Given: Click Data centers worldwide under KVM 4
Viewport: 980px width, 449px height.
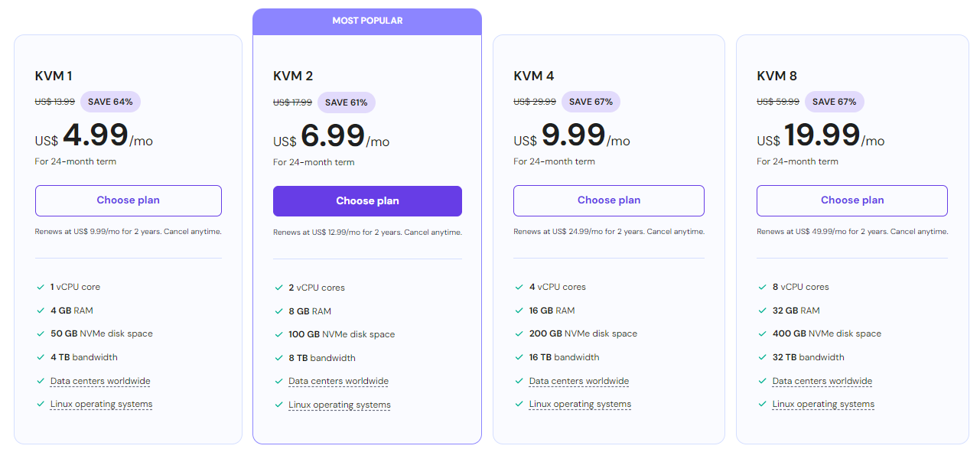Looking at the screenshot, I should coord(579,381).
